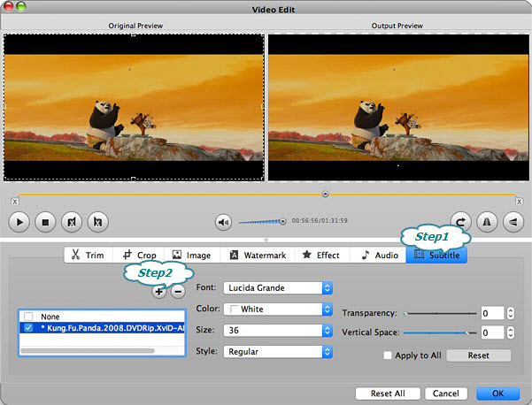
Task: Clear the right trim marker X box
Action: [x=519, y=202]
